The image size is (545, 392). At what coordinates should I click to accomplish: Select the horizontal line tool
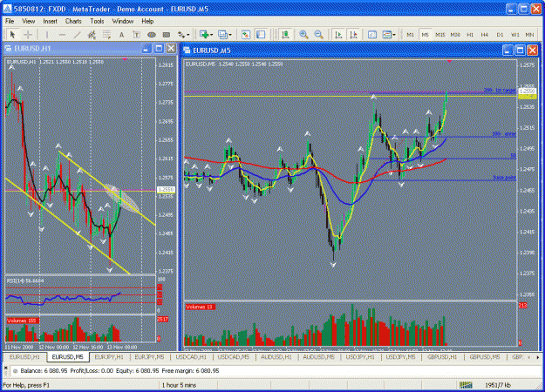(62, 35)
